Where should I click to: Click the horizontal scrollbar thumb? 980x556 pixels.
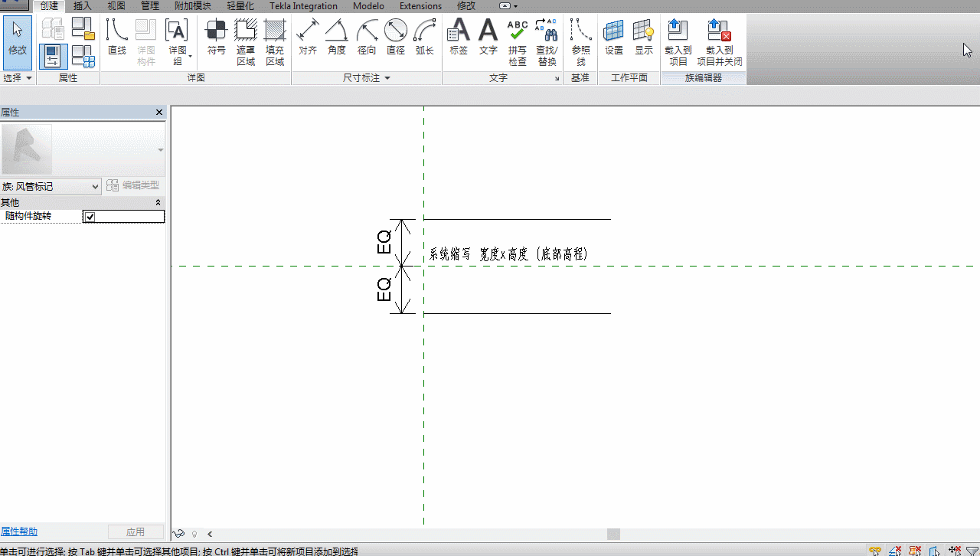(613, 534)
